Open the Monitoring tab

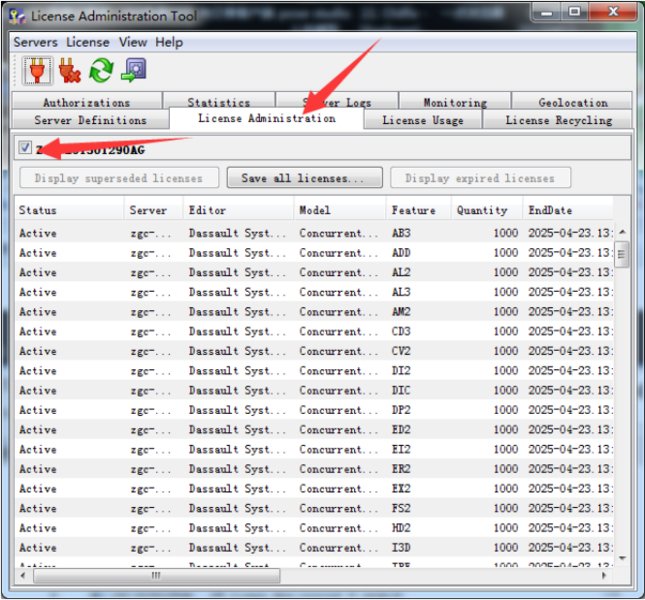(454, 102)
